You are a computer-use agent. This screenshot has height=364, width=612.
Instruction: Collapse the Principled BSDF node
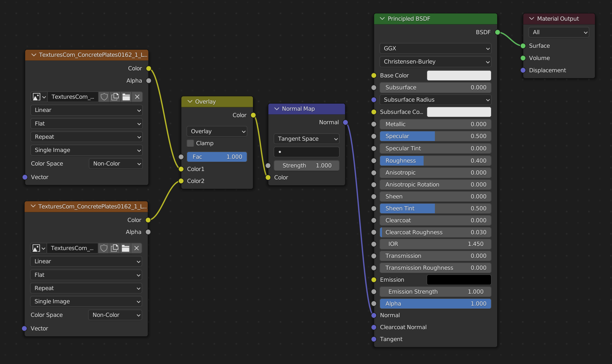pyautogui.click(x=382, y=19)
